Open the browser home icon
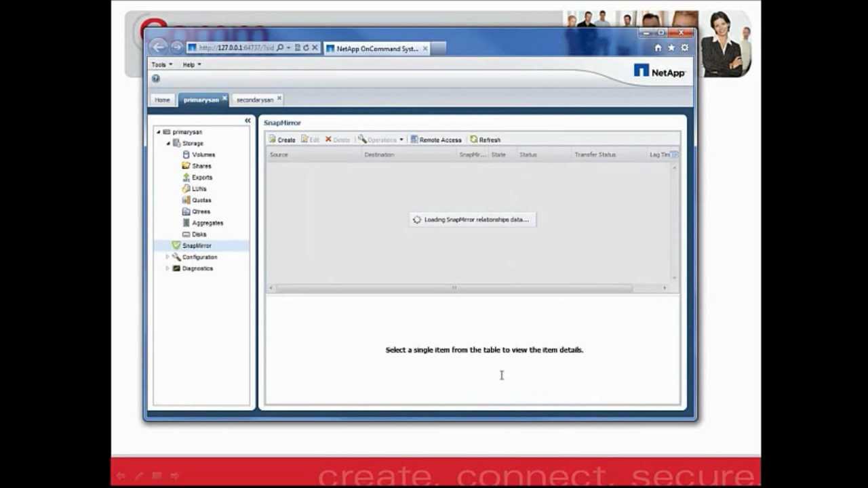The height and width of the screenshot is (488, 868). point(658,48)
